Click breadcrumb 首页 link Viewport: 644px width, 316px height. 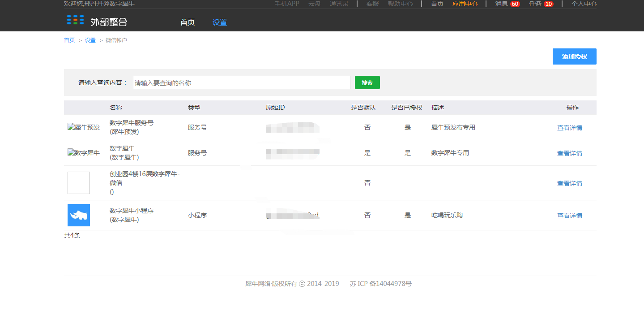click(69, 40)
